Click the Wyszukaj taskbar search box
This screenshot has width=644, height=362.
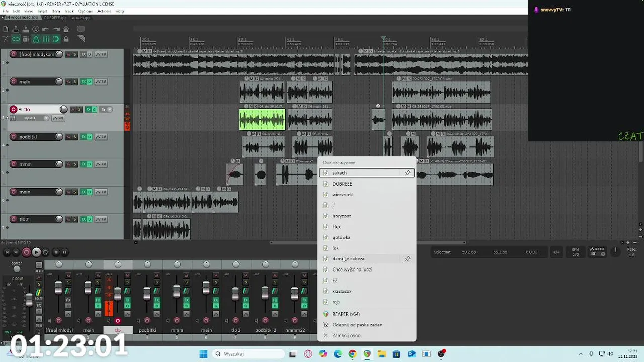248,354
